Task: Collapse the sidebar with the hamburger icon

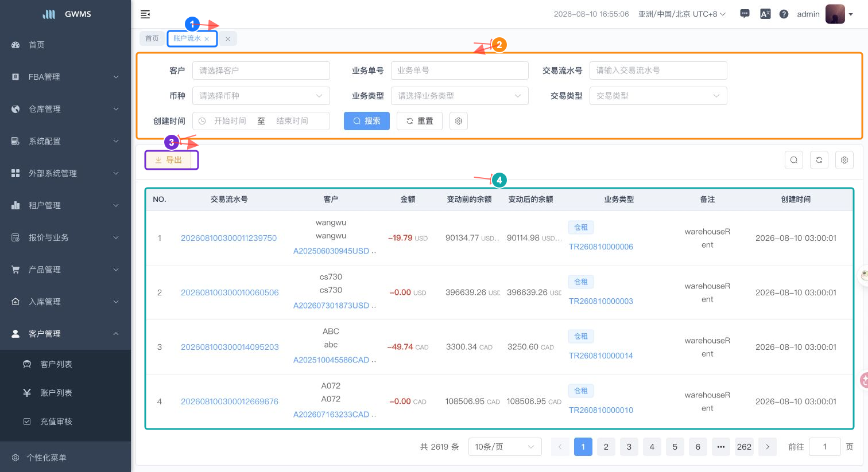Action: coord(145,14)
